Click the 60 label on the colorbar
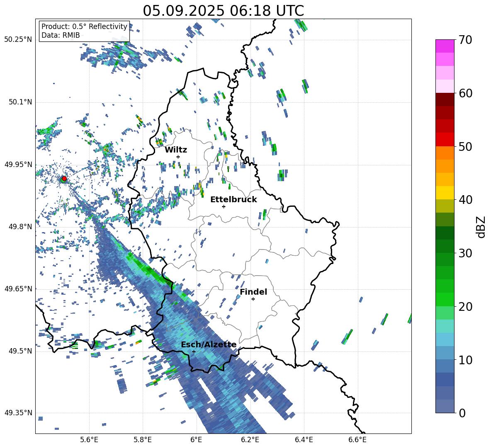Image resolution: width=491 pixels, height=448 pixels. 465,93
